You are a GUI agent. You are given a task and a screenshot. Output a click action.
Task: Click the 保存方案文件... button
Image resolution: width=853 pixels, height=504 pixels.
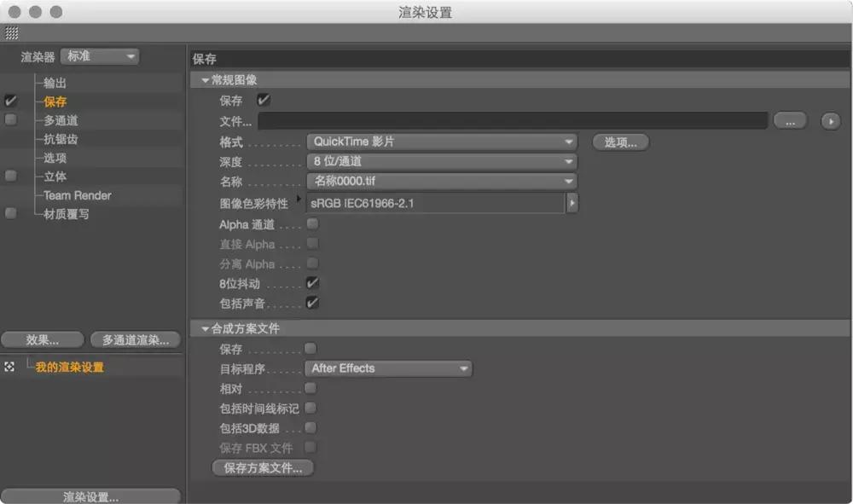pyautogui.click(x=262, y=467)
